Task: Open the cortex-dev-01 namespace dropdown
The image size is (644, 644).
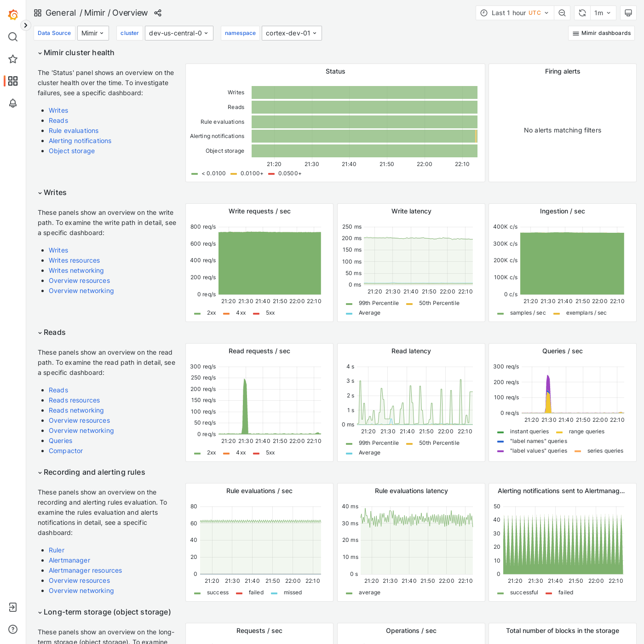Action: point(291,33)
